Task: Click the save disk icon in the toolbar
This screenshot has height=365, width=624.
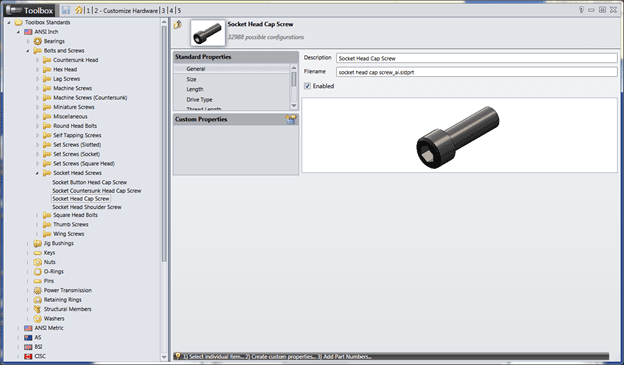Action: coord(66,10)
